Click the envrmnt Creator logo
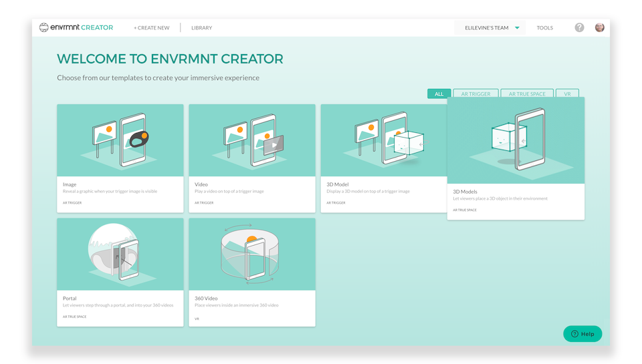Screen dimensions: 642x364 pyautogui.click(x=76, y=27)
